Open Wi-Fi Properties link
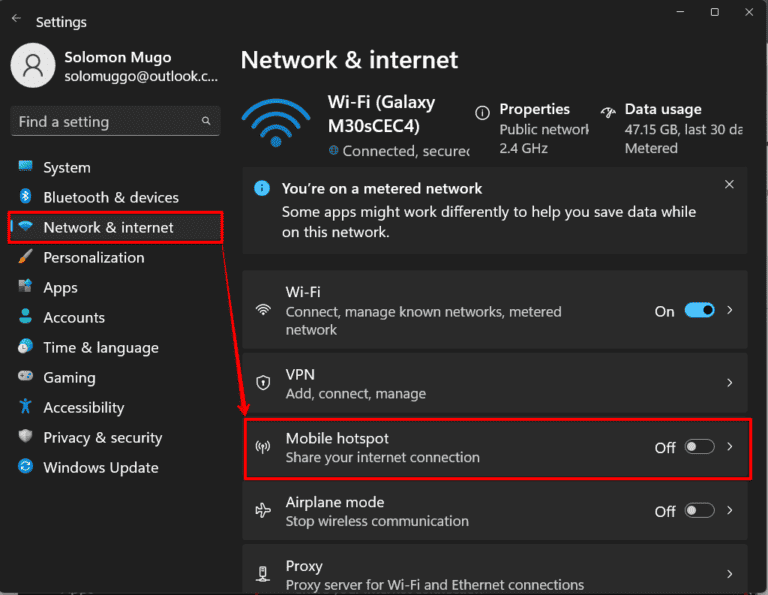768x595 pixels. coord(535,110)
